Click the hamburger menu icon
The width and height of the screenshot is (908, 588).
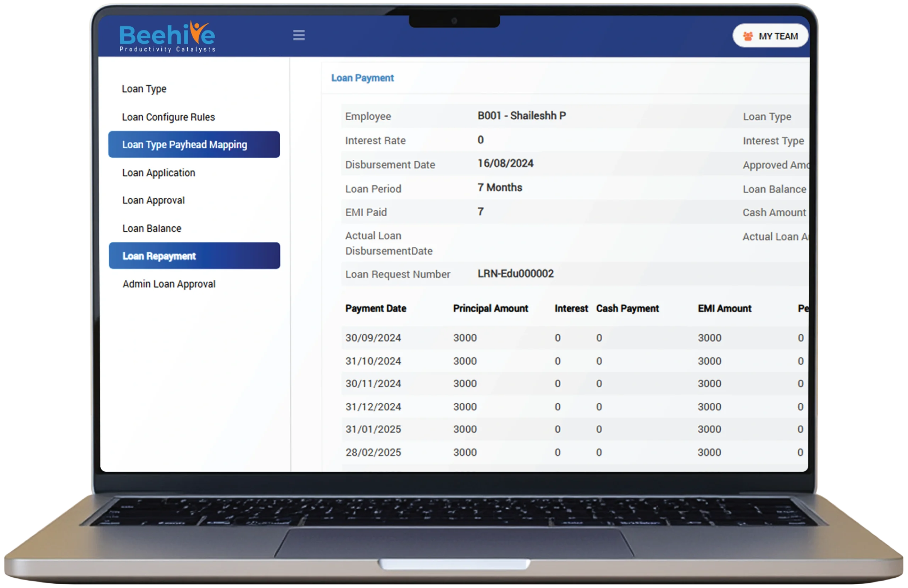click(x=299, y=35)
